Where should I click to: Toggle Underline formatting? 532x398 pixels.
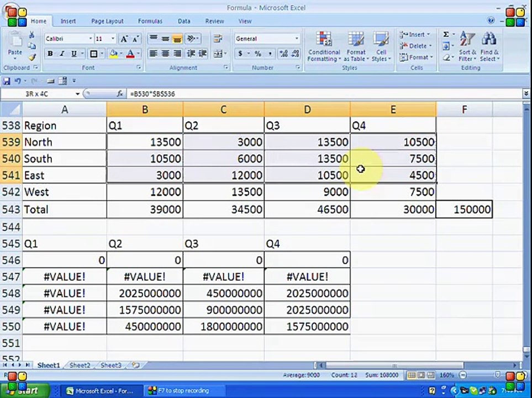(x=73, y=54)
